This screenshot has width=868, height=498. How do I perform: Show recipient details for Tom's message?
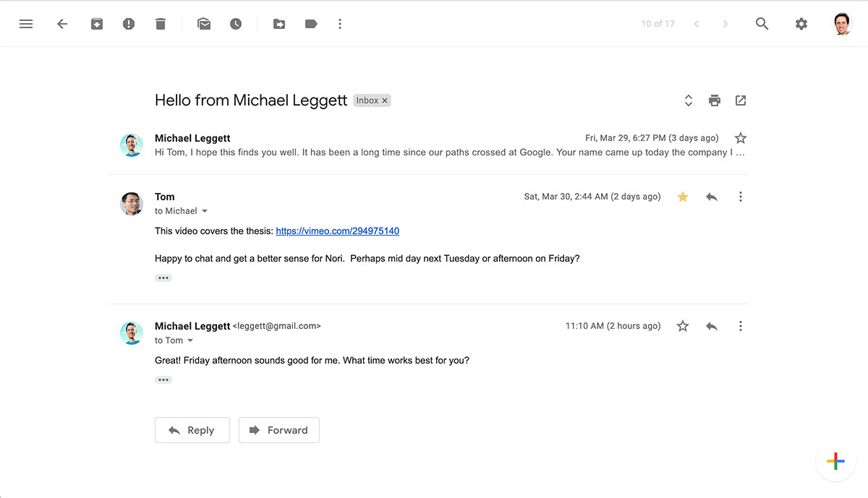(205, 210)
